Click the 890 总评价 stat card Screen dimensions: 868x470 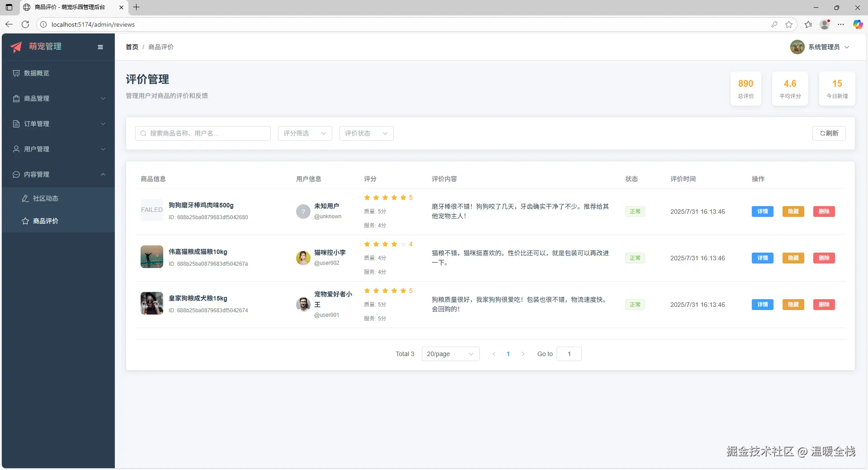[746, 89]
